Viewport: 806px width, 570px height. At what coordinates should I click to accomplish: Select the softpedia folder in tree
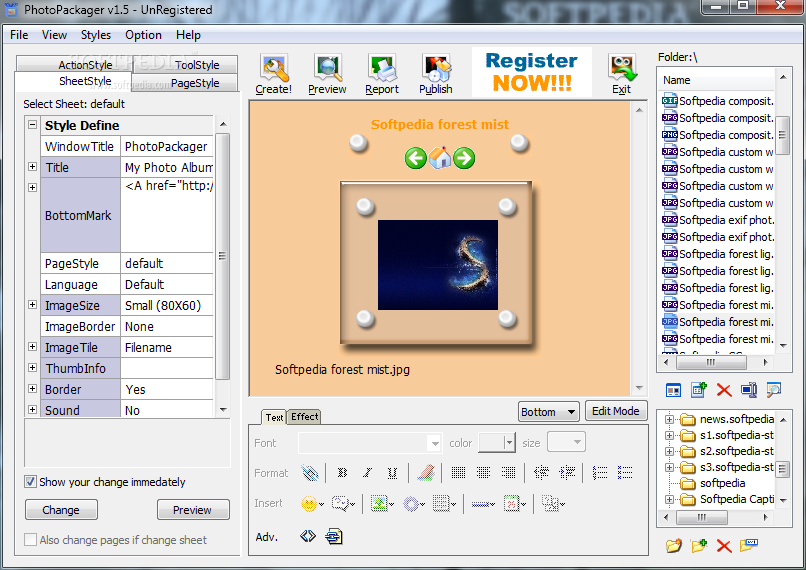[722, 483]
